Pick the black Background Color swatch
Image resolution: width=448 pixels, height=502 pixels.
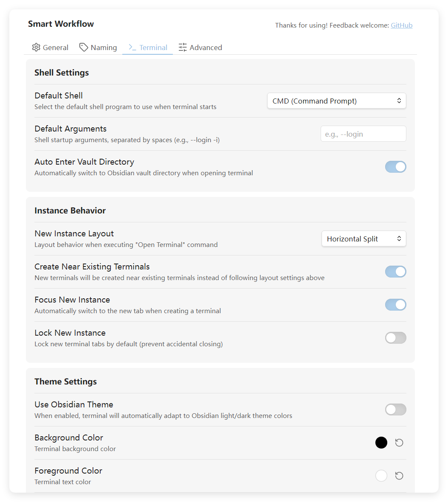[381, 443]
